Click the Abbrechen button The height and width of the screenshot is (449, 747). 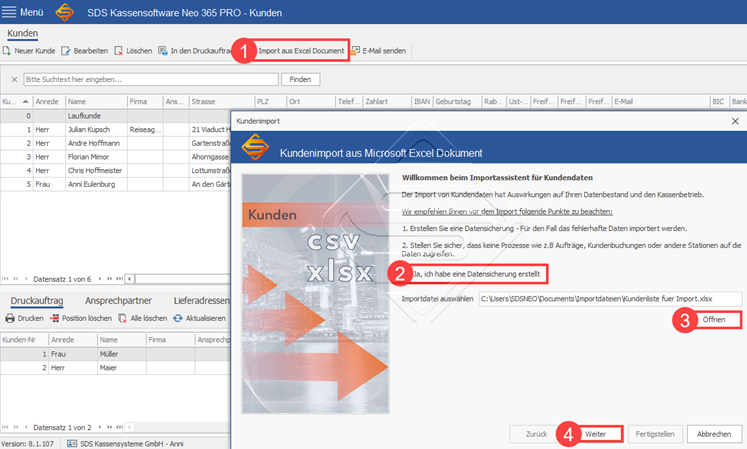click(x=714, y=434)
